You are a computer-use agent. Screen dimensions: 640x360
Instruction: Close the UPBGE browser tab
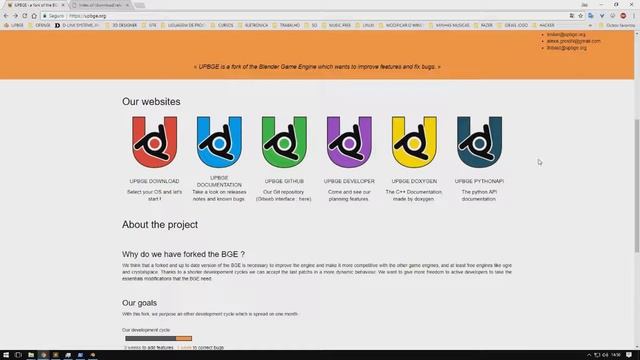(x=63, y=5)
